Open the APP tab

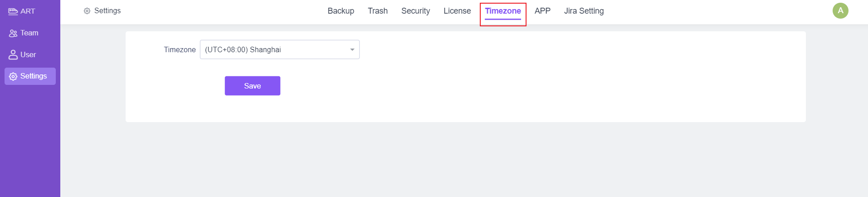coord(542,11)
